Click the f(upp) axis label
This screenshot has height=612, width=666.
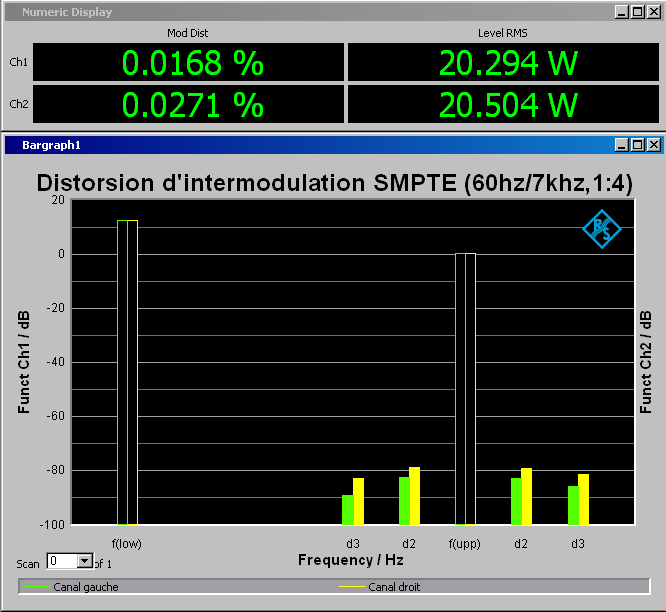(465, 544)
